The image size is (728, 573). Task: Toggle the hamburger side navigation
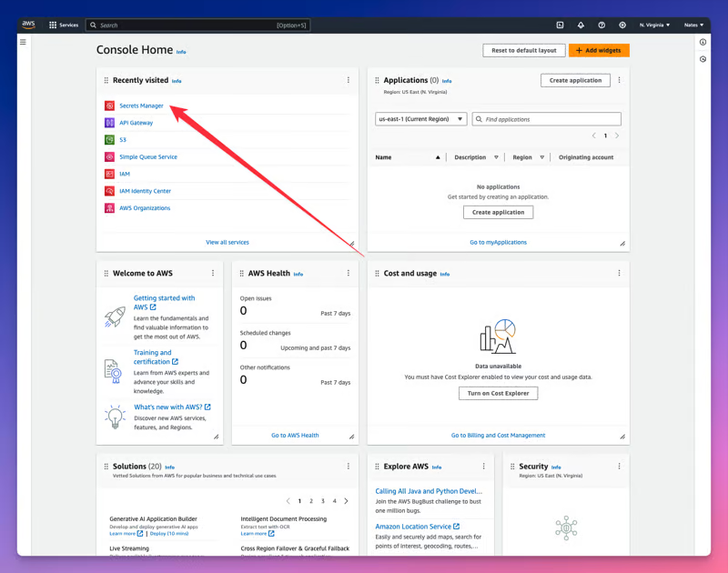point(23,42)
